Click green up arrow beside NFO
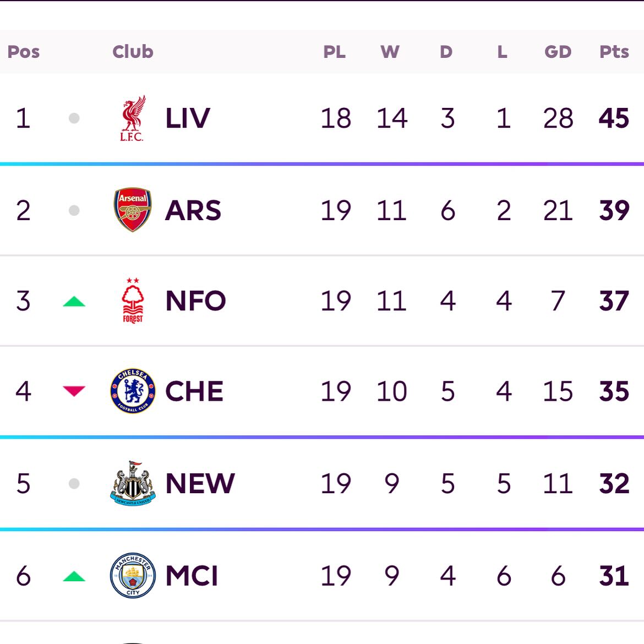 point(74,301)
